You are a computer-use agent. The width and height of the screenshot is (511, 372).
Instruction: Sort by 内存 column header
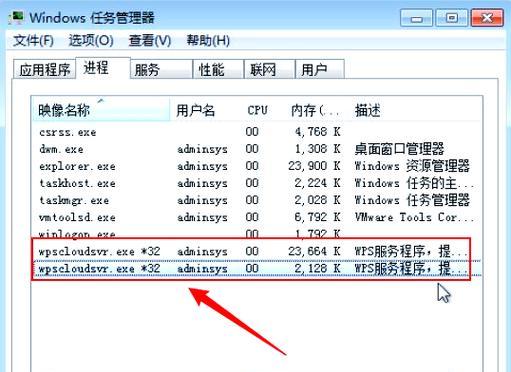314,109
